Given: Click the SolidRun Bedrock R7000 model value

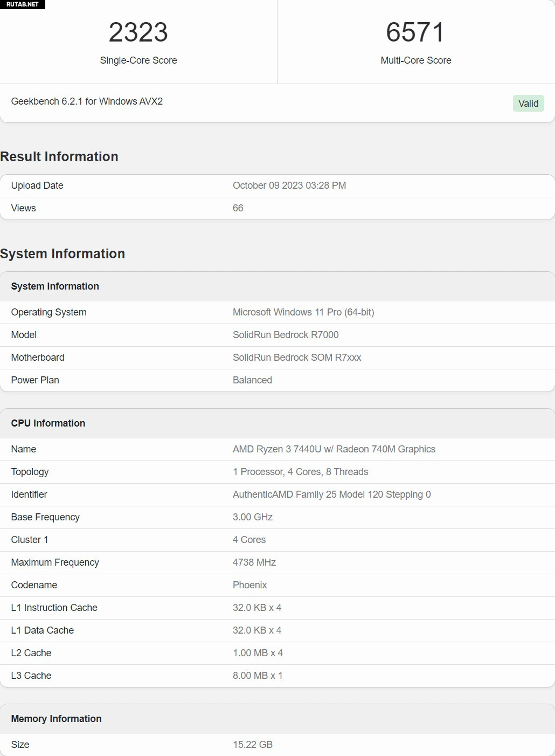Looking at the screenshot, I should click(x=286, y=335).
